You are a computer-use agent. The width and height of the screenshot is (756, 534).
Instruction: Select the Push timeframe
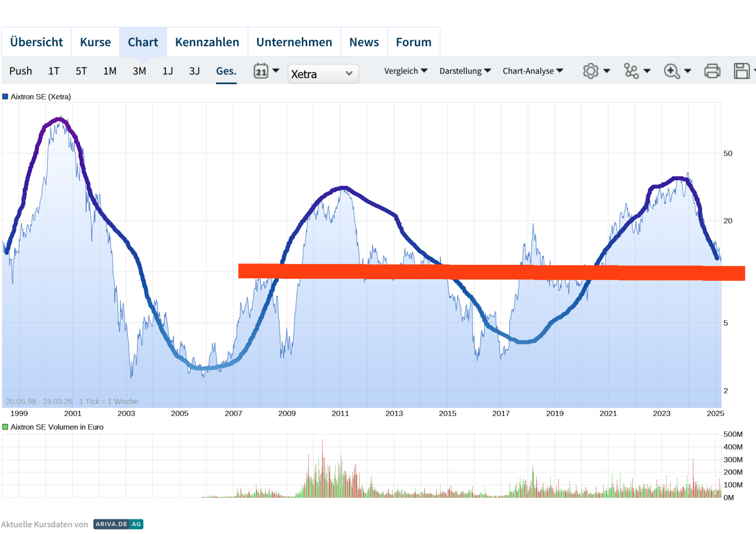(x=21, y=71)
